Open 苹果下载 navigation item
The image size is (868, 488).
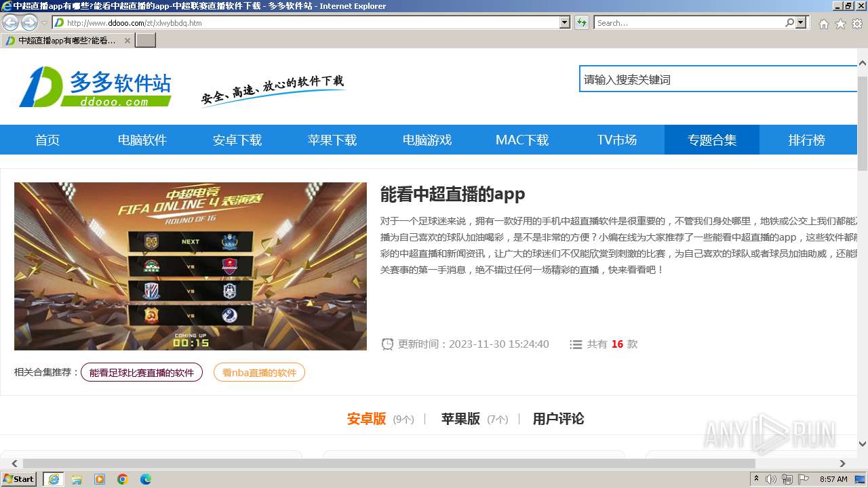click(x=332, y=140)
